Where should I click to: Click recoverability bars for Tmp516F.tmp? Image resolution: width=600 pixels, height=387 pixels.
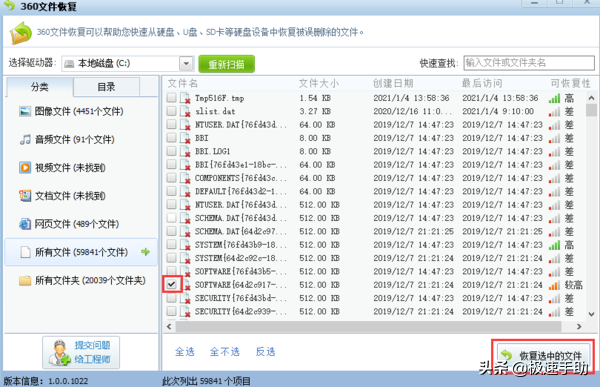(554, 98)
